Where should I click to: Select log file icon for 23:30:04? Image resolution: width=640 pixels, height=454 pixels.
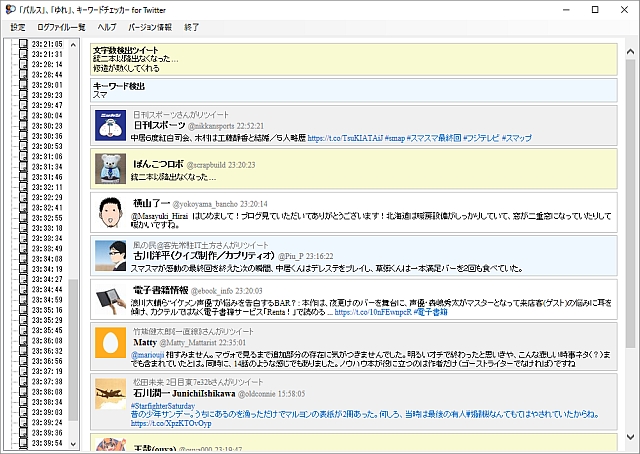click(23, 115)
